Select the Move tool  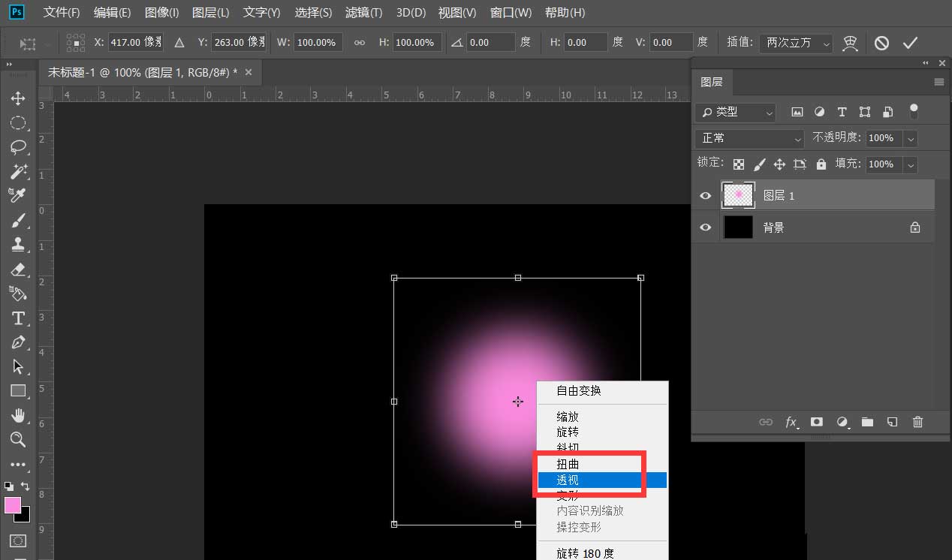coord(19,98)
